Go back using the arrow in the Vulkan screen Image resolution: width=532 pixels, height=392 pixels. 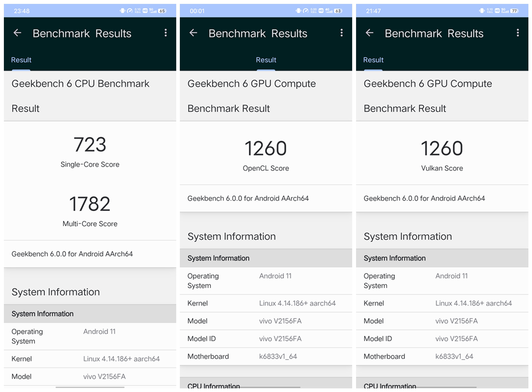coord(370,33)
